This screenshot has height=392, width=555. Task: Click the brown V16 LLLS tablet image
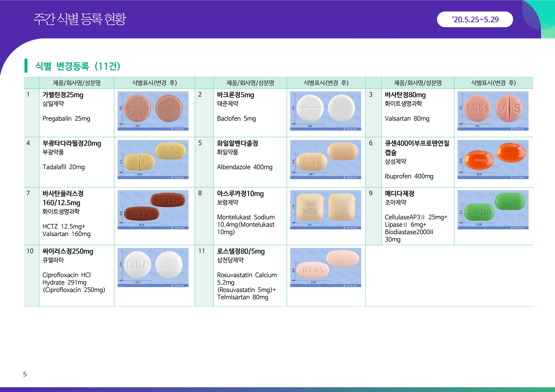click(153, 210)
